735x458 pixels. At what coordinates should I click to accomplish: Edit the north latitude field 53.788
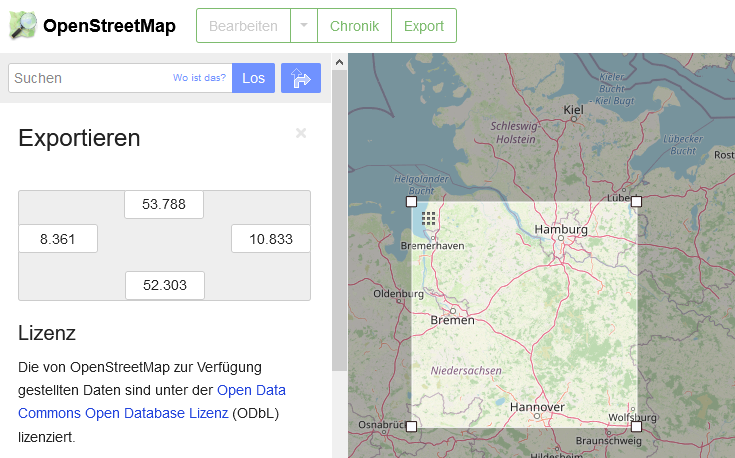tap(164, 204)
